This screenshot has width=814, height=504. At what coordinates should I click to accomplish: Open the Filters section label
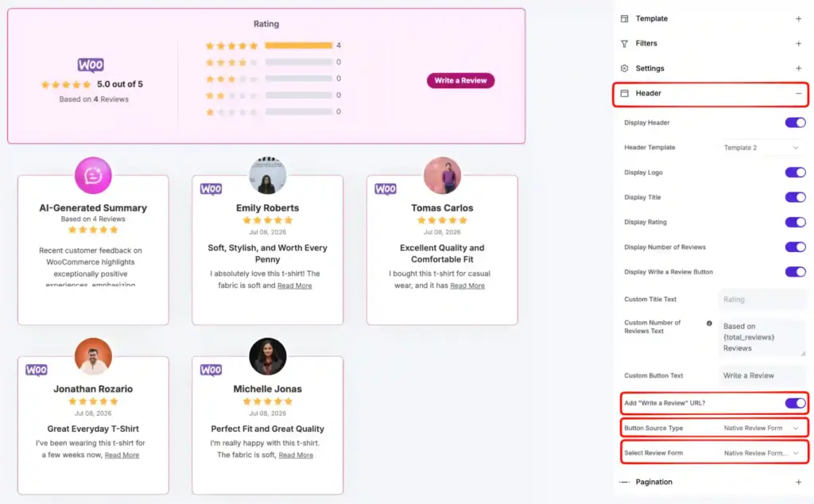pos(646,44)
